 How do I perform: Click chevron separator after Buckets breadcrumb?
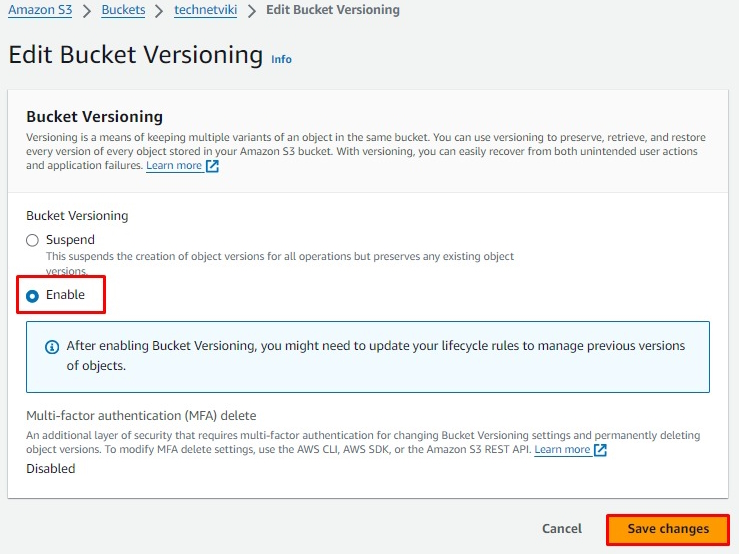pos(160,10)
